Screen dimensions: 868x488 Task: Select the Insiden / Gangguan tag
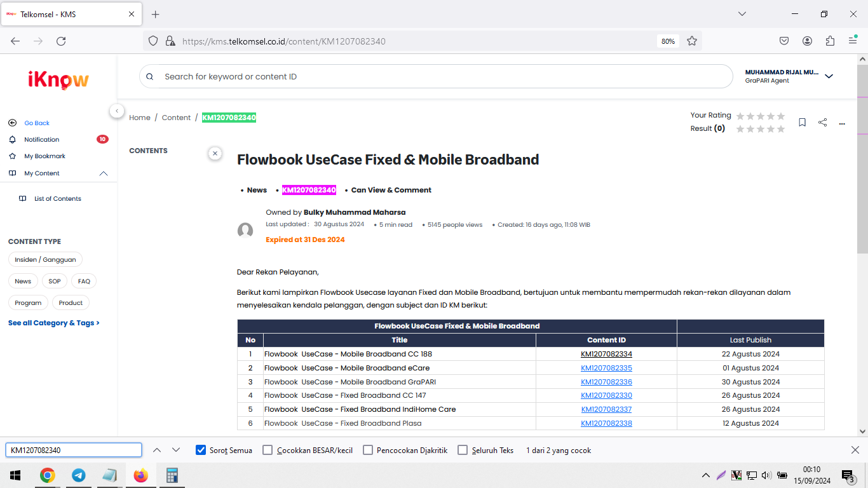click(45, 260)
